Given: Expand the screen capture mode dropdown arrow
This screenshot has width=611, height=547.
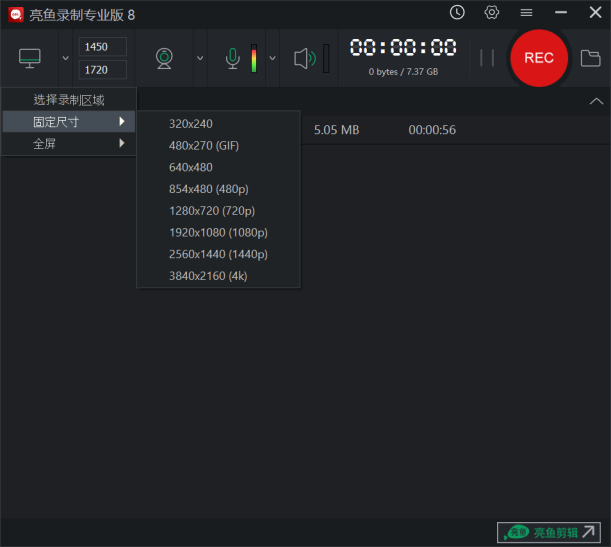Looking at the screenshot, I should (x=66, y=58).
